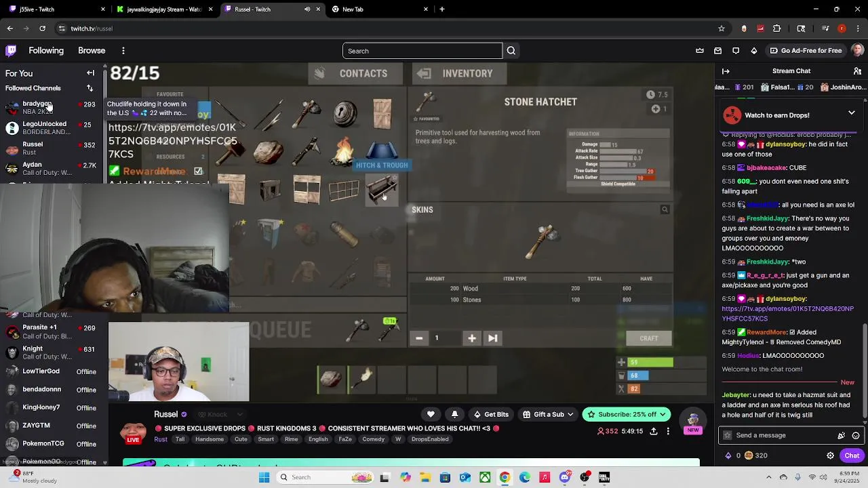Viewport: 868px width, 488px height.
Task: Open the emote picker smiley icon
Action: tap(856, 436)
